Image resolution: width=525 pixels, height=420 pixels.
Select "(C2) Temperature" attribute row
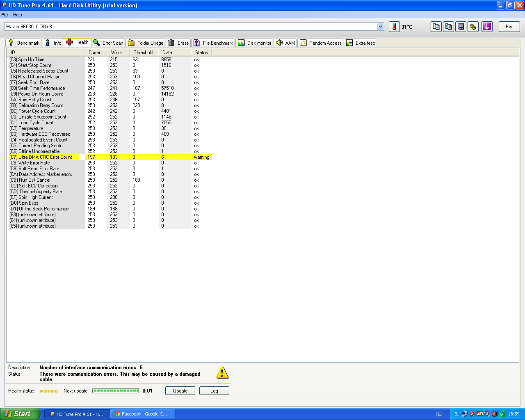point(110,128)
